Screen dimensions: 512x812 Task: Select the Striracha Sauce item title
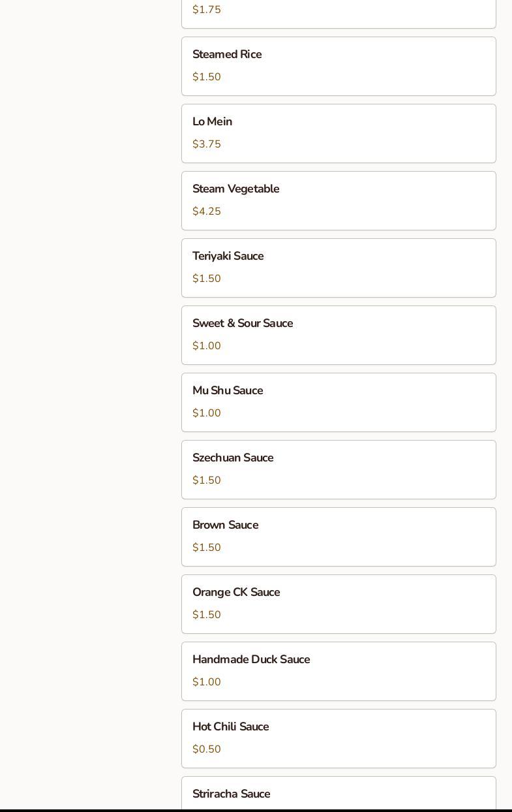click(231, 794)
